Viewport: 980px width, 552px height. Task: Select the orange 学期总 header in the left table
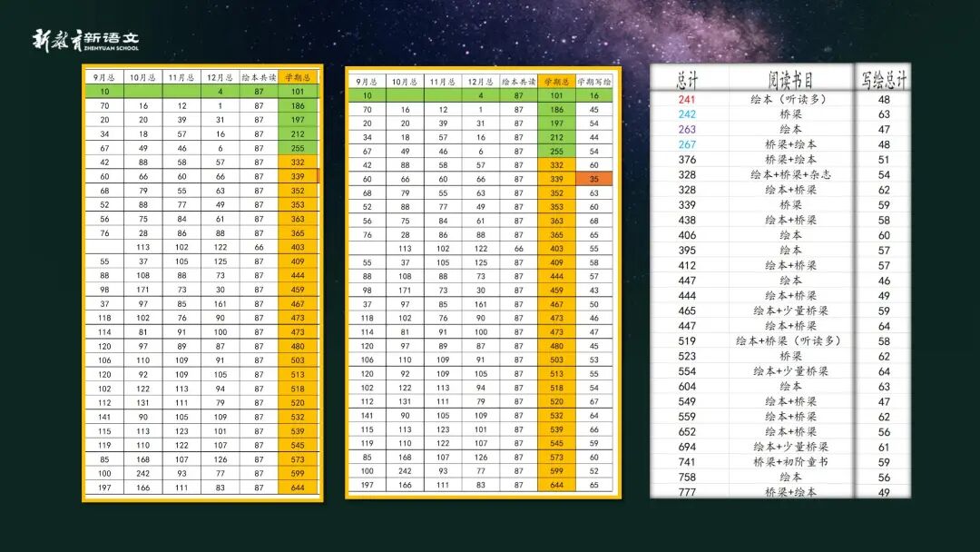point(298,77)
